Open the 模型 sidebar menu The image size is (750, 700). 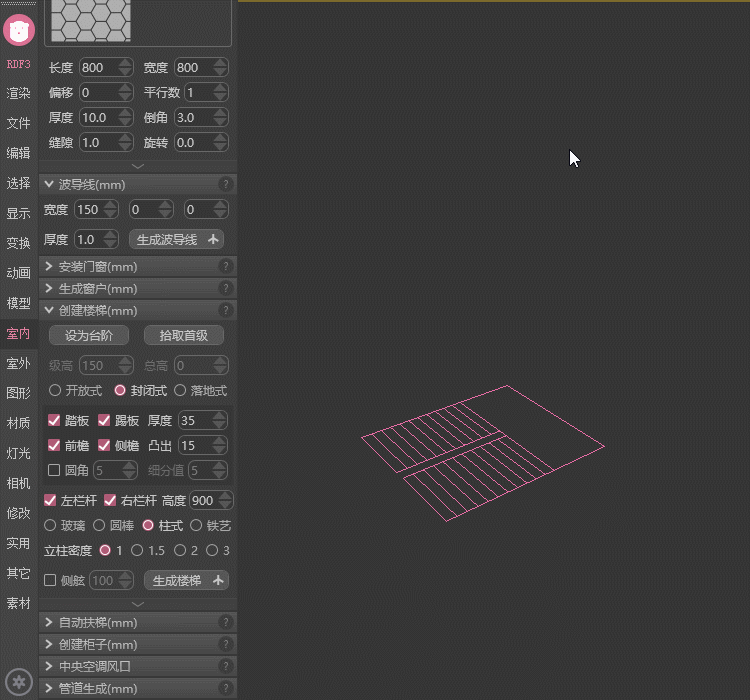click(x=19, y=303)
